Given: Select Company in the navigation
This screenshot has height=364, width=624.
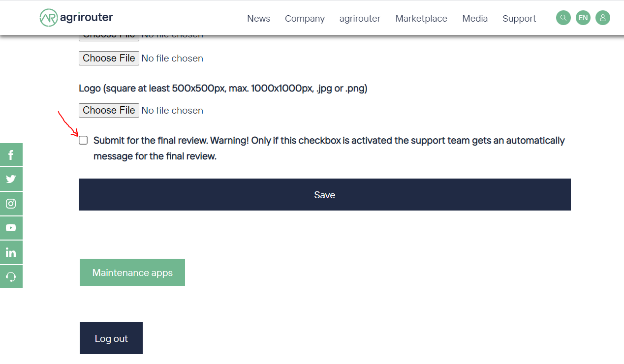Looking at the screenshot, I should pyautogui.click(x=304, y=19).
